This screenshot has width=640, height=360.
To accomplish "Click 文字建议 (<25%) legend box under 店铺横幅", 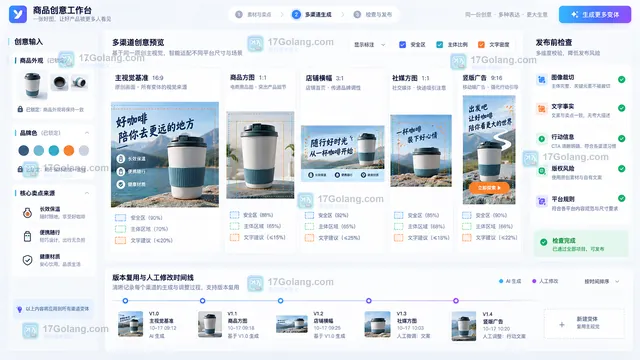I will pos(309,238).
